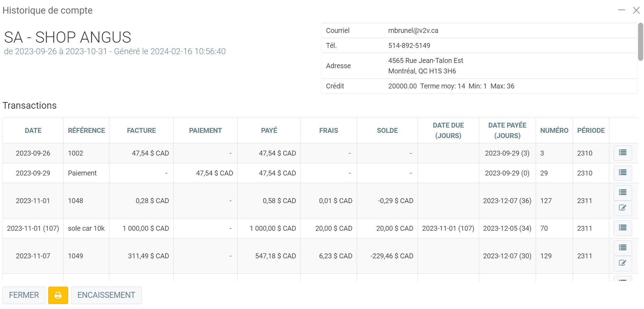Click the PÉRIODE column header

pyautogui.click(x=591, y=130)
